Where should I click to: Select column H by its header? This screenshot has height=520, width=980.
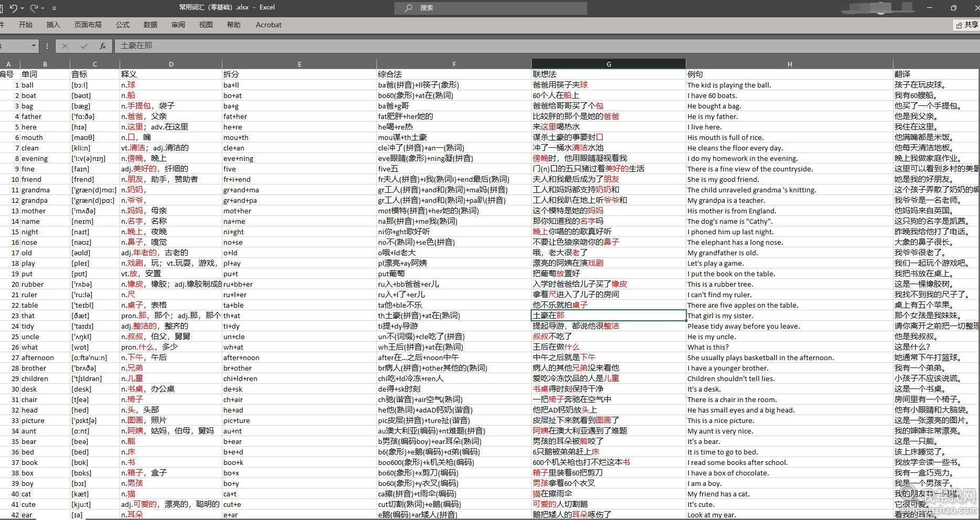[x=790, y=64]
